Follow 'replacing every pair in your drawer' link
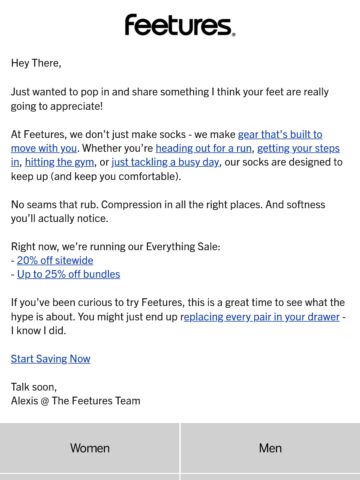Image resolution: width=360 pixels, height=480 pixels. [261, 317]
